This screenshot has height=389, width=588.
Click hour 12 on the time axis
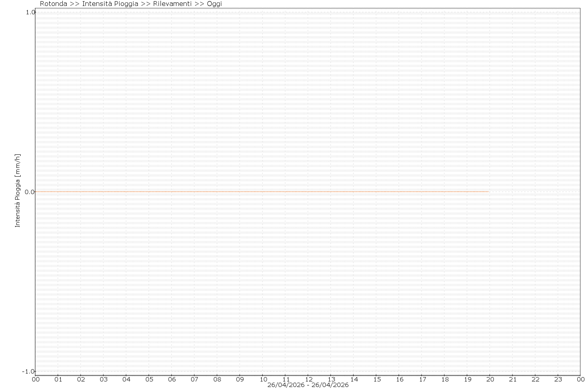pyautogui.click(x=308, y=379)
